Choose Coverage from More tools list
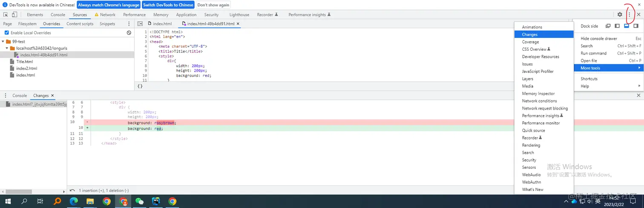Screen dimensions: 644x208 (544, 42)
